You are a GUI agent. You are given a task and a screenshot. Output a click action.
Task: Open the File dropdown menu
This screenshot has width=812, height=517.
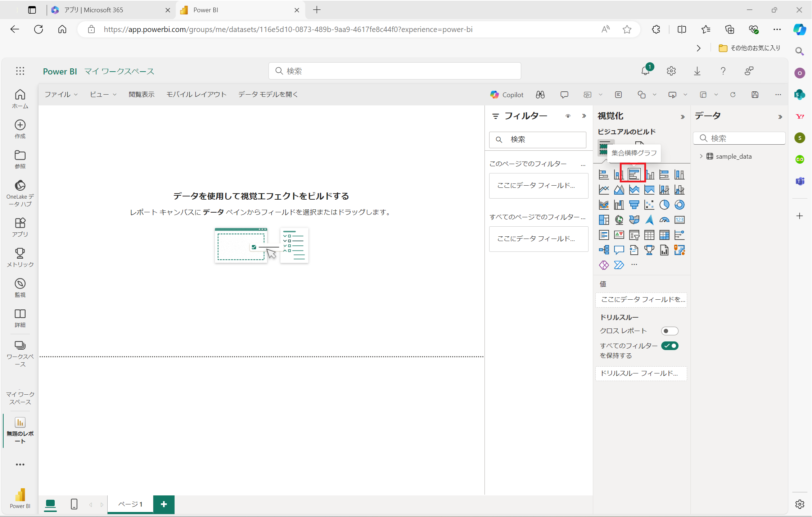click(61, 94)
